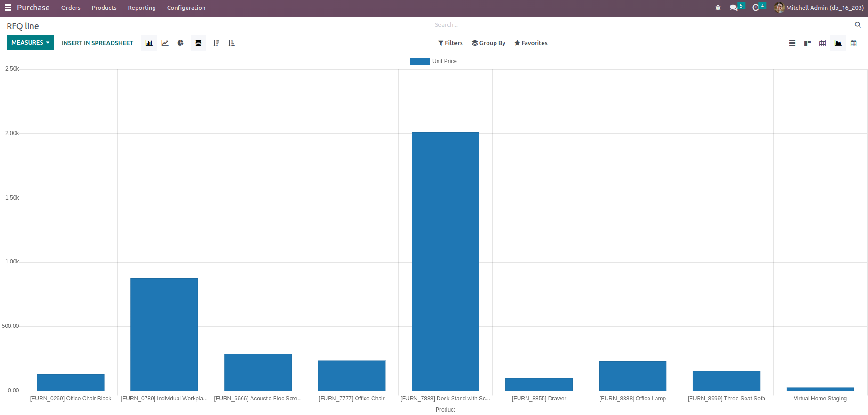868x415 pixels.
Task: Switch to pie chart mode
Action: (180, 43)
